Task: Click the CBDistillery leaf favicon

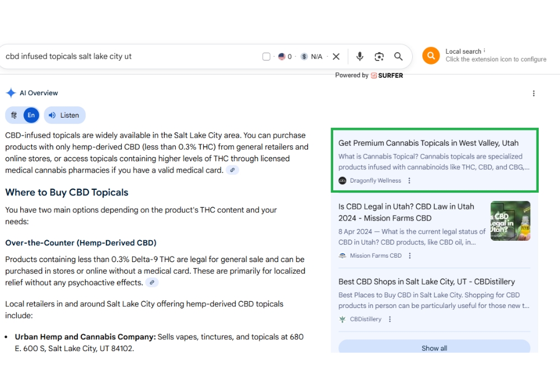Action: [x=342, y=319]
